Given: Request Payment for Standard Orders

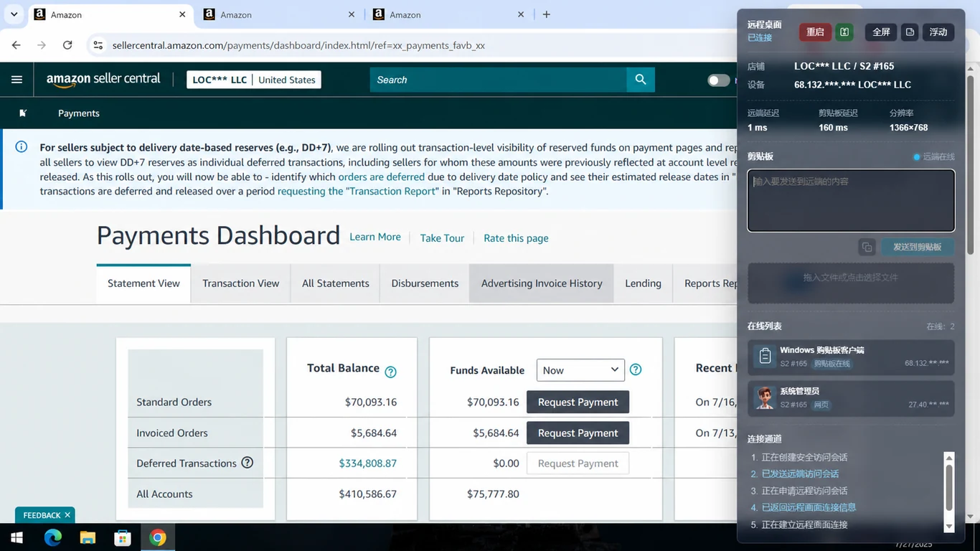Looking at the screenshot, I should (578, 402).
